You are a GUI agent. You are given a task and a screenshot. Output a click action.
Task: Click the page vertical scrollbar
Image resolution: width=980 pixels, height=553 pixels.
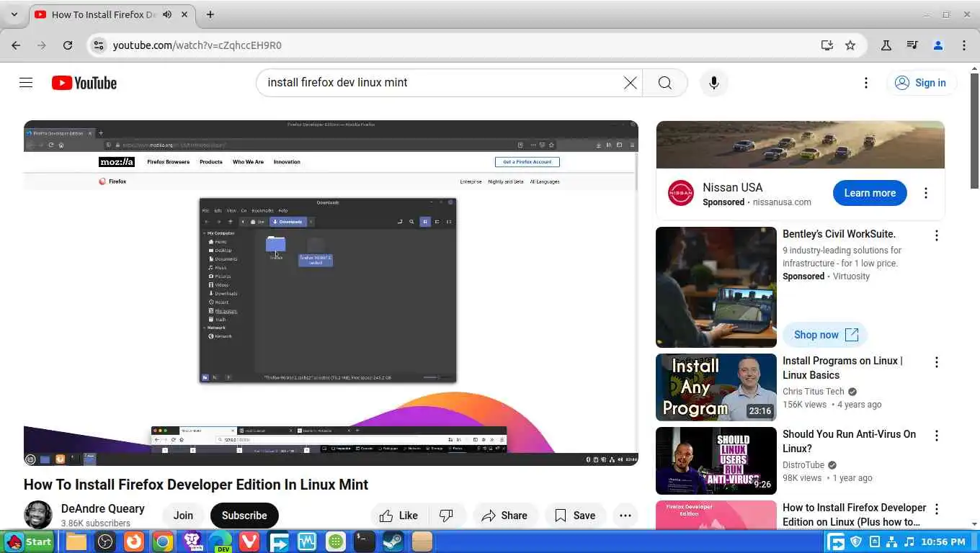pos(974,130)
